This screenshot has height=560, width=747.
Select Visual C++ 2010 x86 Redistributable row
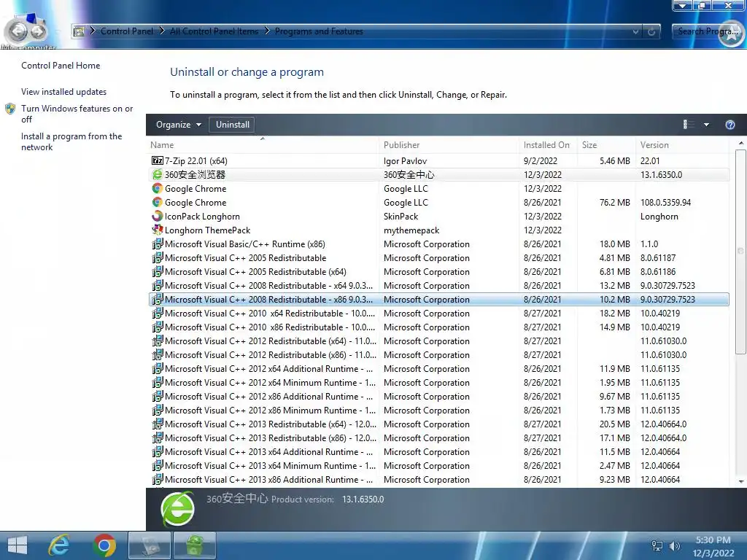tap(438, 327)
